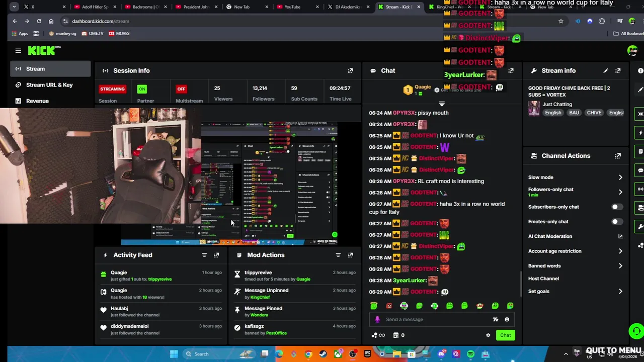Open the Windows Start menu
The height and width of the screenshot is (362, 644).
(174, 354)
